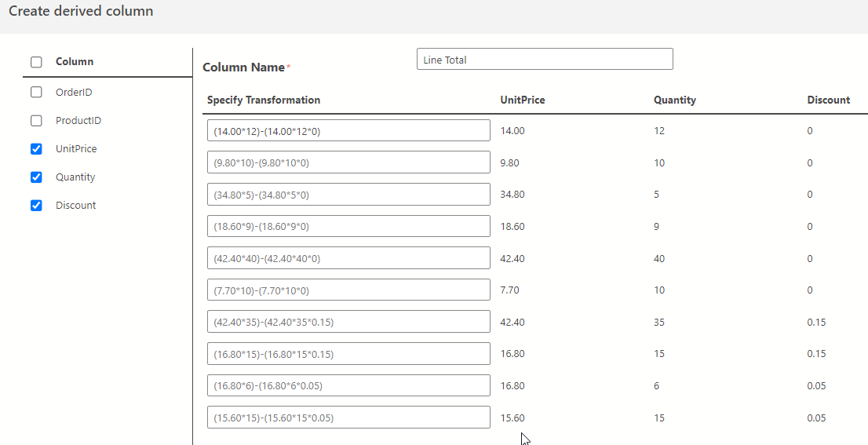This screenshot has height=445, width=868.
Task: Edit the transformation (7.70*10)-(7.70*10*0)
Action: [348, 290]
